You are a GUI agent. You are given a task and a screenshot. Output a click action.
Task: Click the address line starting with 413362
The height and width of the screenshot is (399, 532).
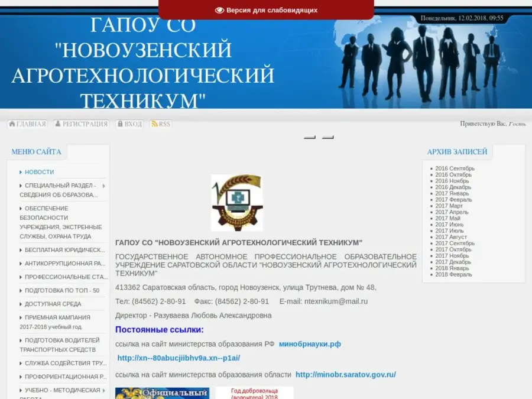pyautogui.click(x=246, y=287)
